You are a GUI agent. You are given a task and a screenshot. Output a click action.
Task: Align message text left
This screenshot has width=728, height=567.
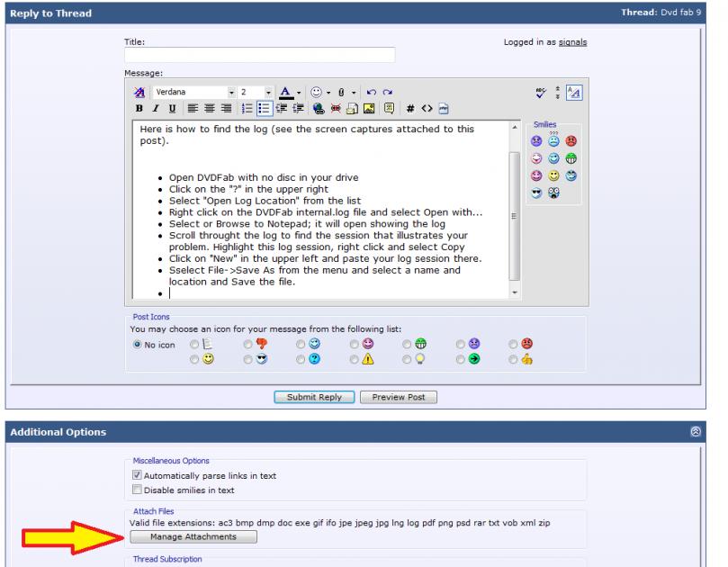(x=193, y=109)
